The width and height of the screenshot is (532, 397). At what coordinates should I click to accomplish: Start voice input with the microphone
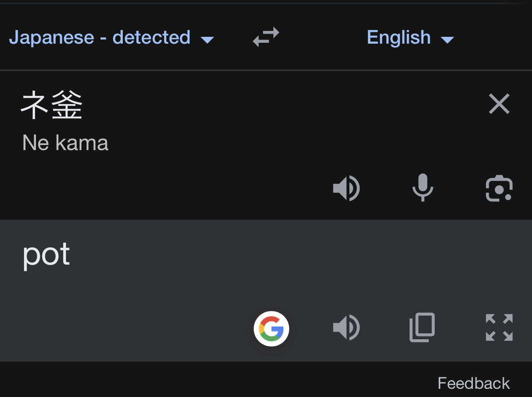(x=422, y=188)
